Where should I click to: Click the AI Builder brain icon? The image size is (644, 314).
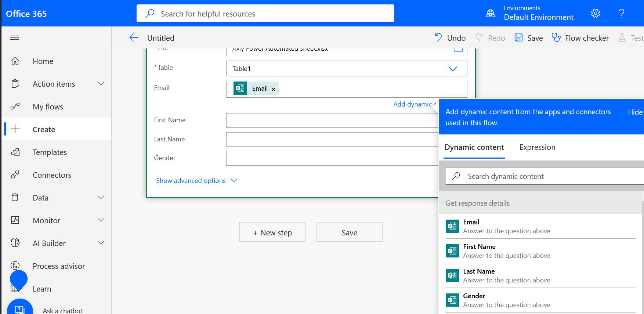point(15,243)
